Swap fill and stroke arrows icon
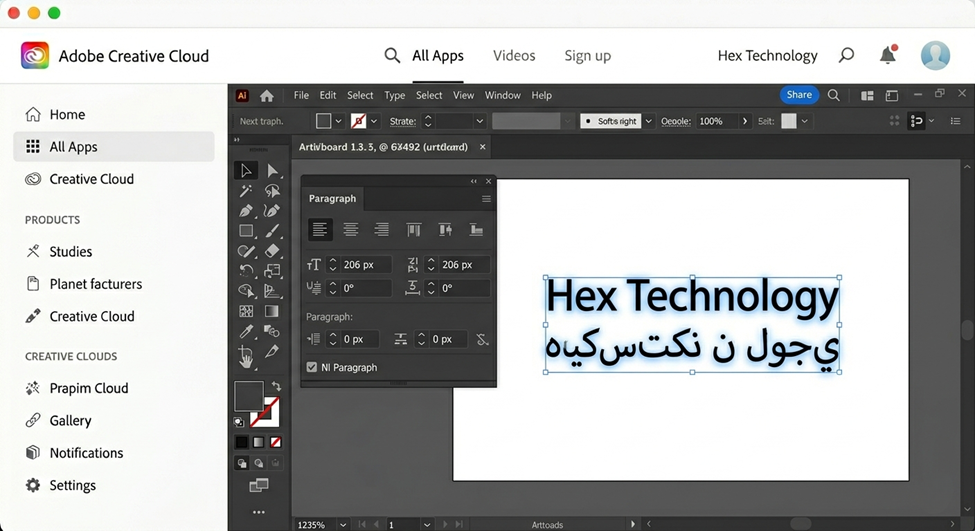Image resolution: width=975 pixels, height=531 pixels. [x=276, y=386]
